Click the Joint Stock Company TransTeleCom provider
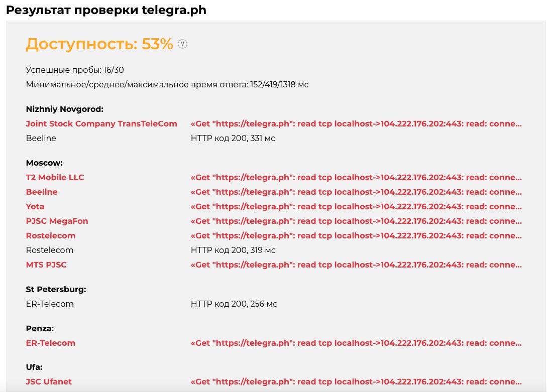 [x=101, y=123]
